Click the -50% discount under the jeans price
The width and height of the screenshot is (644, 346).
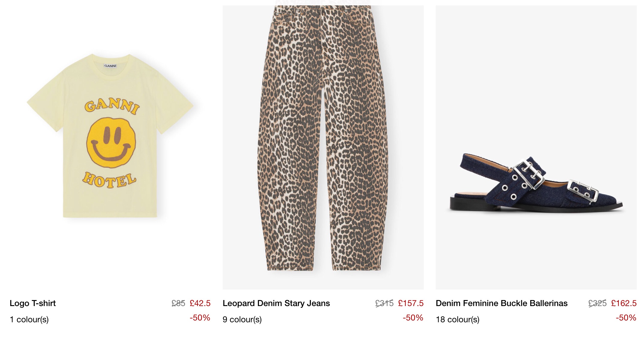[413, 318]
